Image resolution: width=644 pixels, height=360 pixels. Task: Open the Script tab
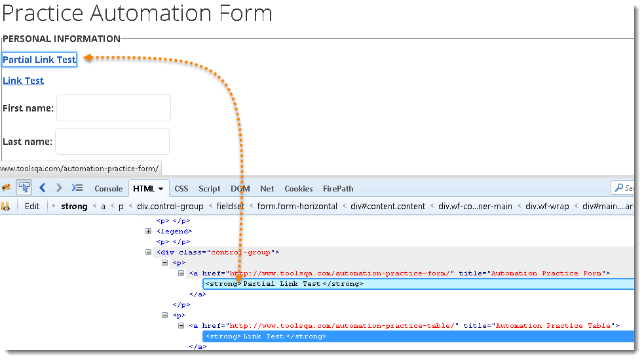pyautogui.click(x=210, y=189)
